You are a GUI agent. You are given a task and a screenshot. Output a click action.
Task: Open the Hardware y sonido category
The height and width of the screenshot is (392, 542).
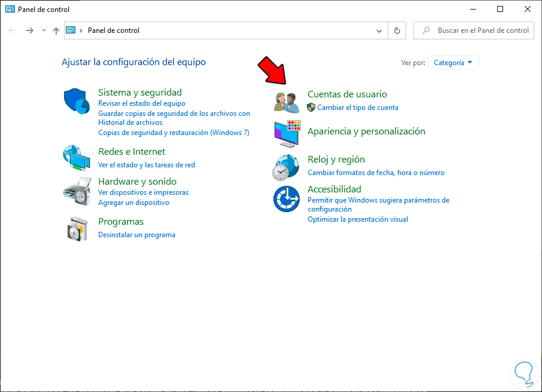point(137,181)
